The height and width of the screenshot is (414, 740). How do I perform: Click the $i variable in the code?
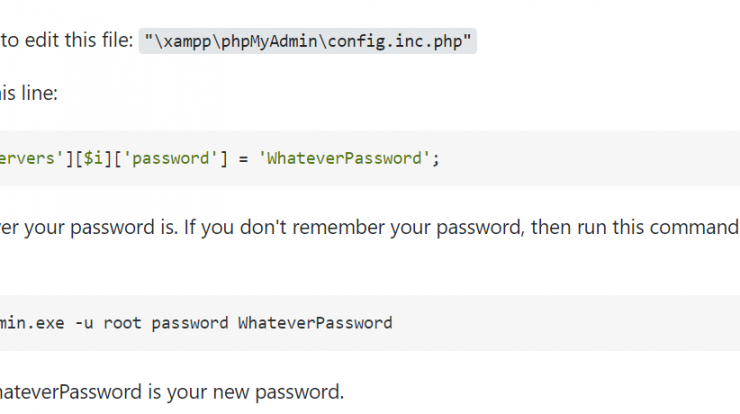(93, 158)
